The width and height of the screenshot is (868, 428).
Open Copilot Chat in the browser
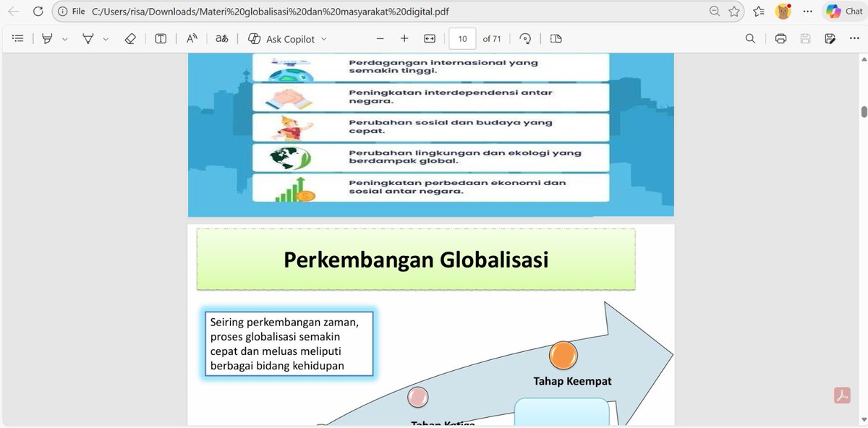(843, 12)
